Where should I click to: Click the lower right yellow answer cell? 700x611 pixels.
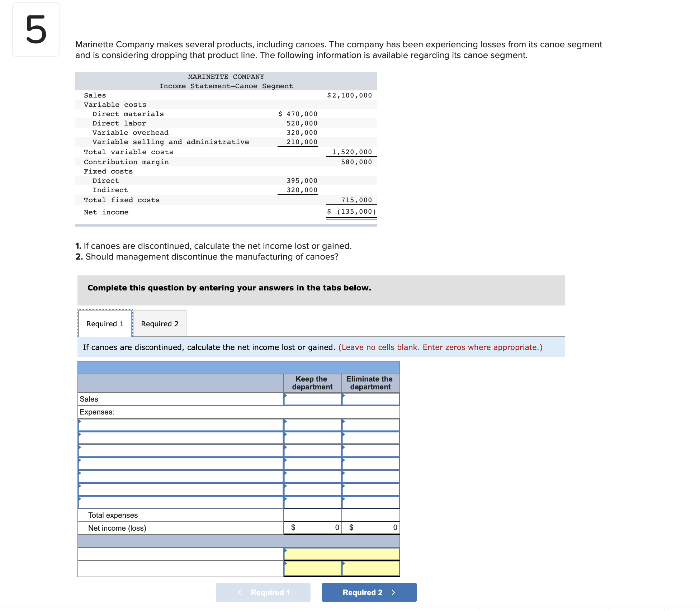click(370, 568)
